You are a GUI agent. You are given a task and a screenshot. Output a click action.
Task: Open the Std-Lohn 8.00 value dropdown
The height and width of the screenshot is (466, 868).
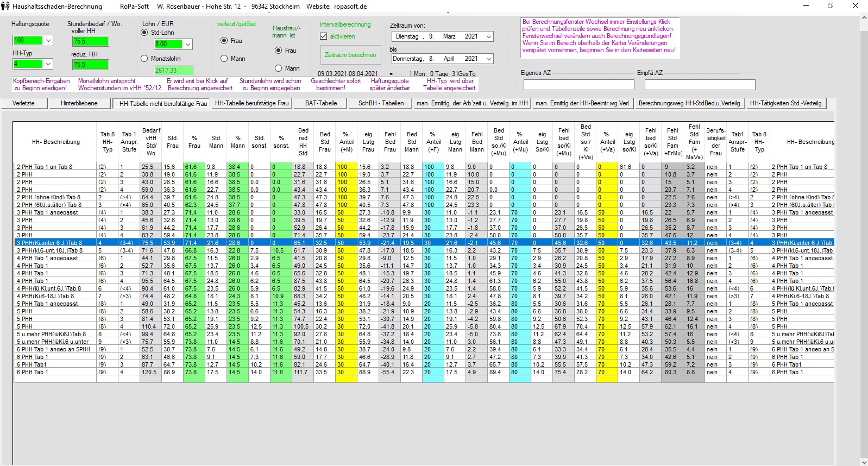(188, 45)
